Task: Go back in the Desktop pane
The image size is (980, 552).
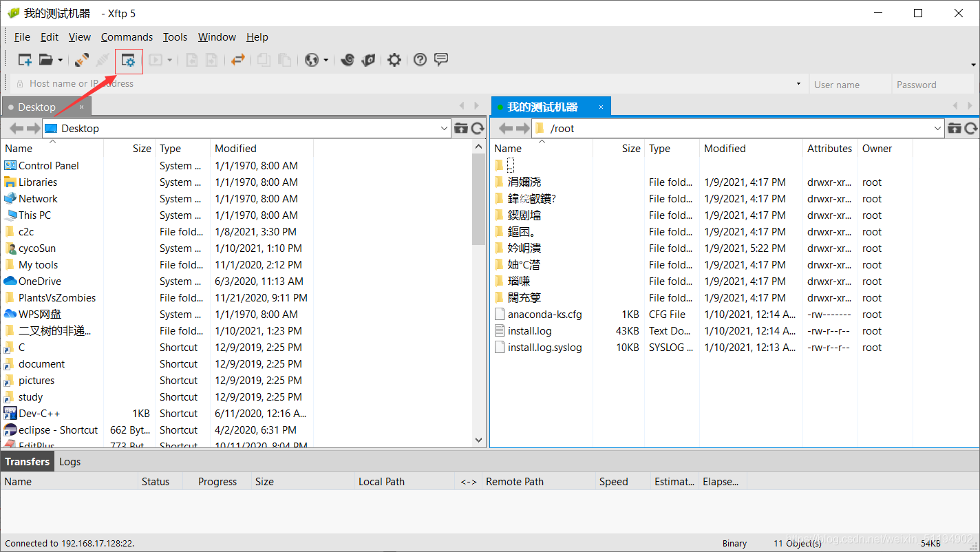Action: (17, 128)
